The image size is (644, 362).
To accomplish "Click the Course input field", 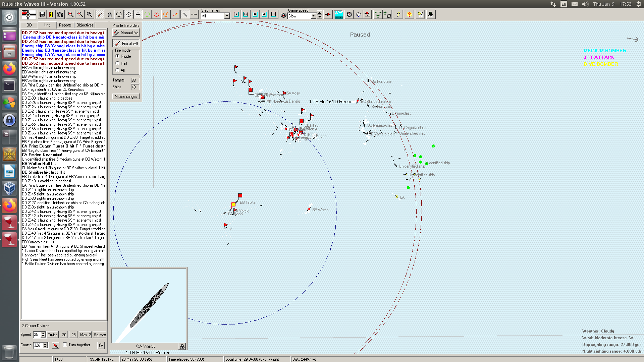I will (x=38, y=345).
